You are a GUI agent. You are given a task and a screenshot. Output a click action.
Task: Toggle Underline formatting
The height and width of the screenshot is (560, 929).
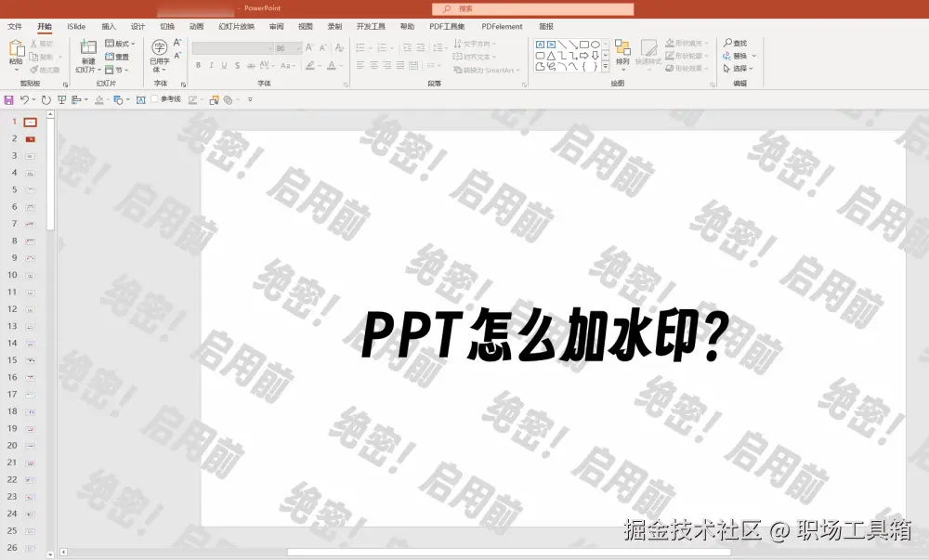pos(224,65)
